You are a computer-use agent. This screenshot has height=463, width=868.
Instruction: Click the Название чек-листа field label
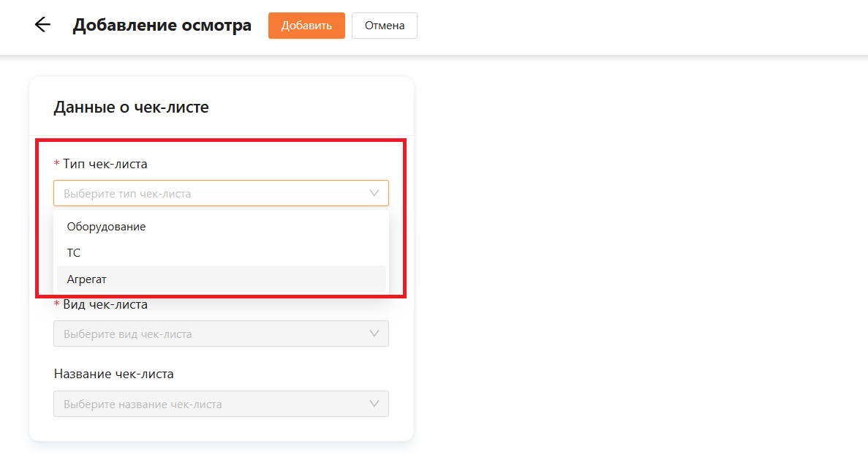click(x=114, y=374)
